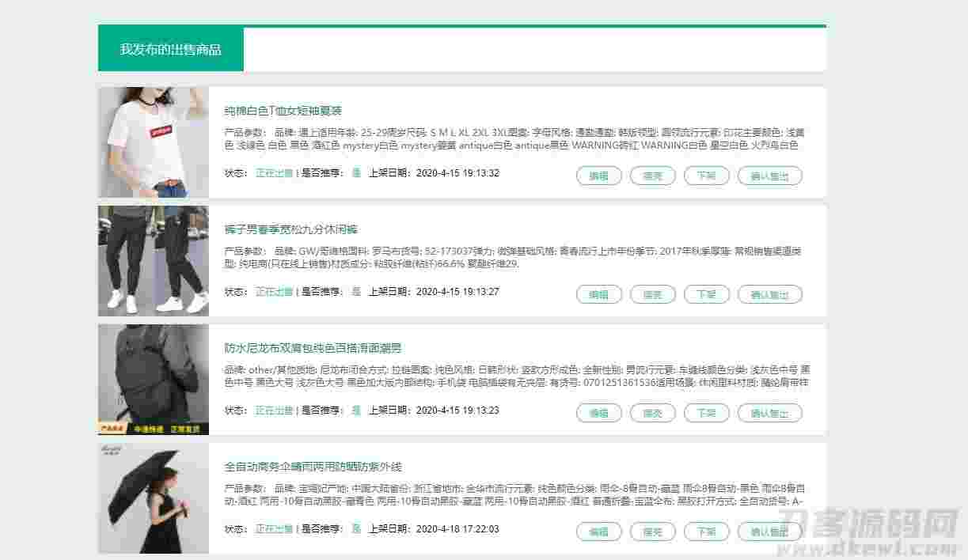Click 确认售出 for the casual pants listing
This screenshot has width=968, height=560.
click(770, 294)
